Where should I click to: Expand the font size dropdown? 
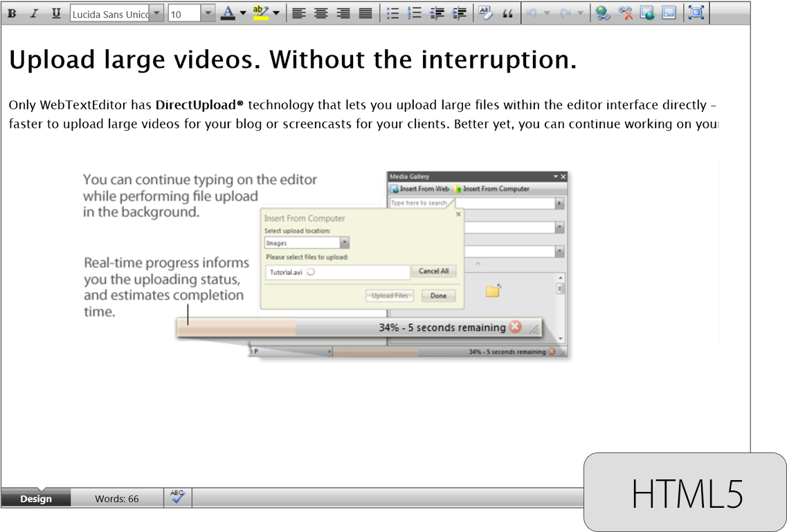[x=208, y=13]
